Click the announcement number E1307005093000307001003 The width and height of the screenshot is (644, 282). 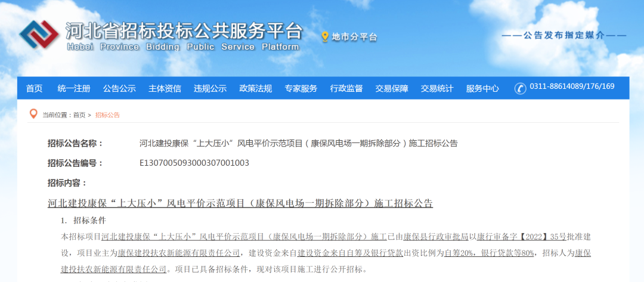point(194,163)
